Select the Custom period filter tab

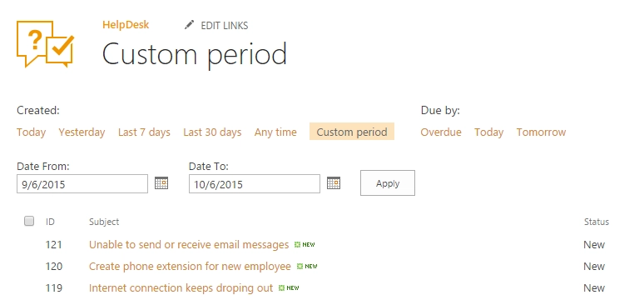352,132
